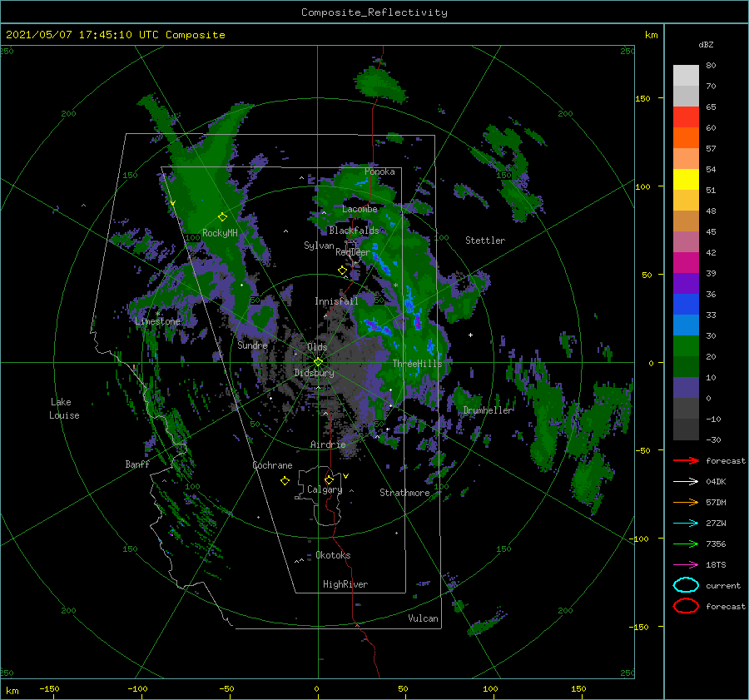Click the Banff label
The width and height of the screenshot is (749, 700).
pyautogui.click(x=137, y=464)
